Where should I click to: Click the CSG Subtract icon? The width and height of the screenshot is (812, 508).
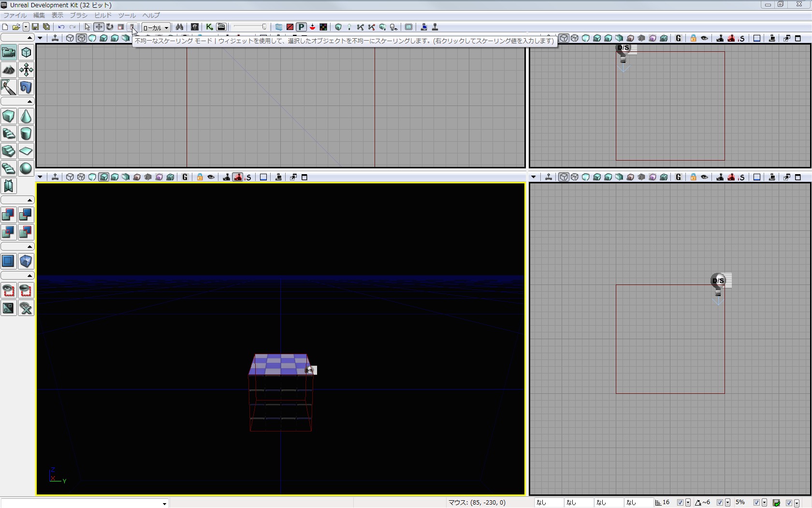tap(26, 215)
